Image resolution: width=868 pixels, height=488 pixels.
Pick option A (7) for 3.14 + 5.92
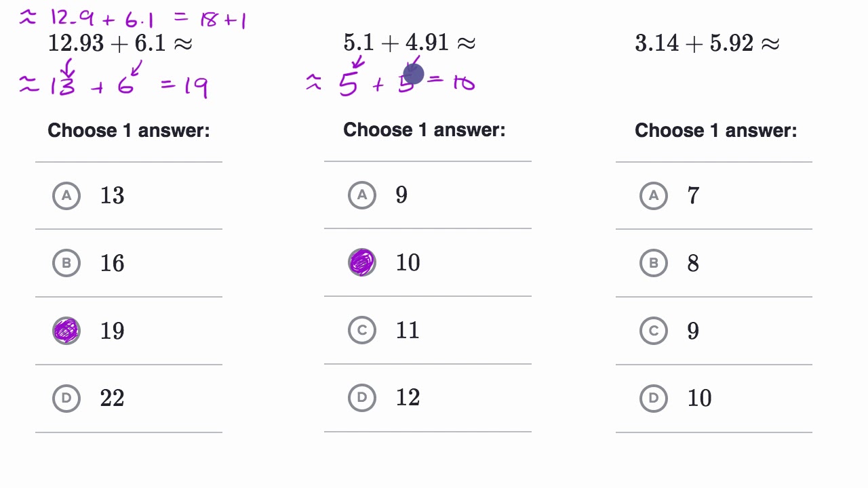coord(654,196)
